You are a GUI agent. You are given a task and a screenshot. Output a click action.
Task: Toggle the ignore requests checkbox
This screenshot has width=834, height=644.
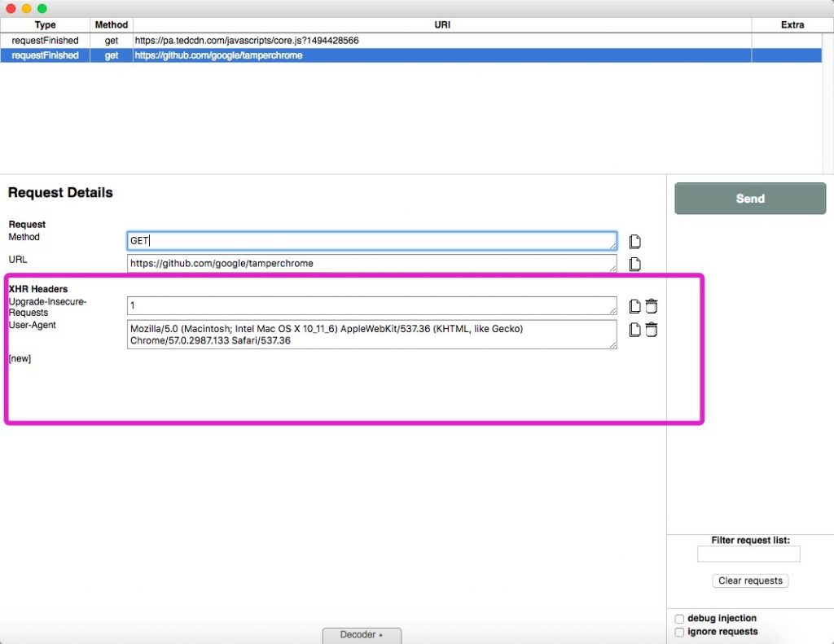(x=680, y=632)
